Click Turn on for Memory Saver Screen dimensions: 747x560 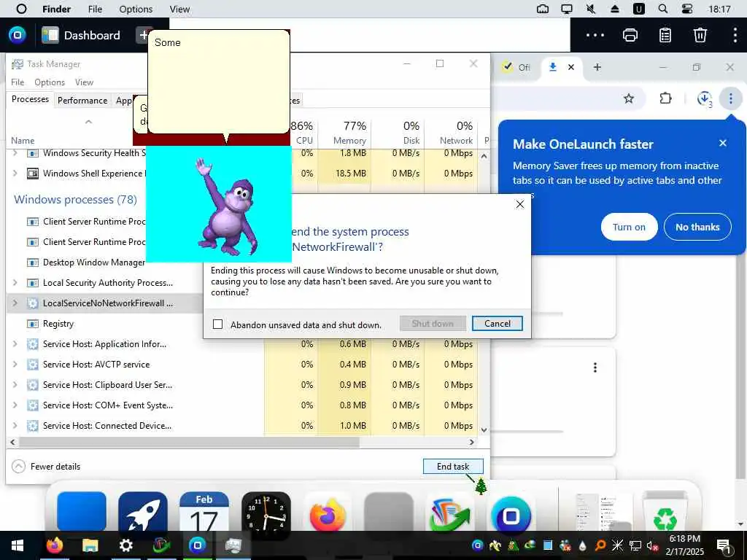point(629,227)
